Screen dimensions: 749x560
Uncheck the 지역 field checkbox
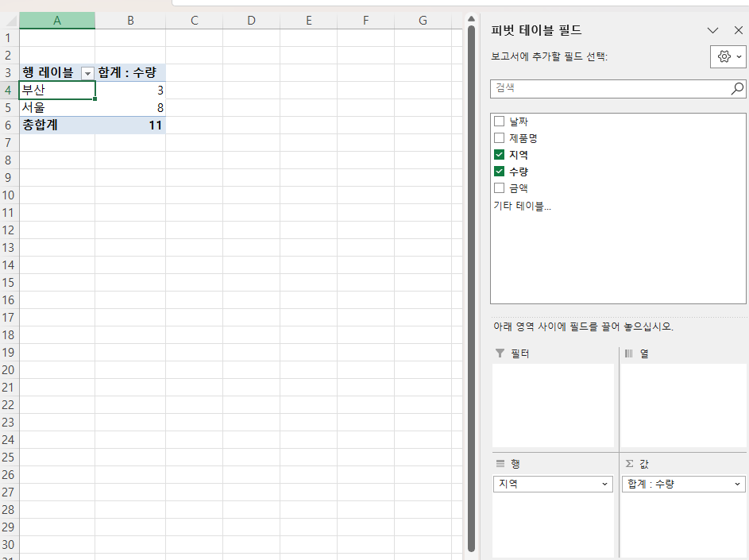(499, 155)
